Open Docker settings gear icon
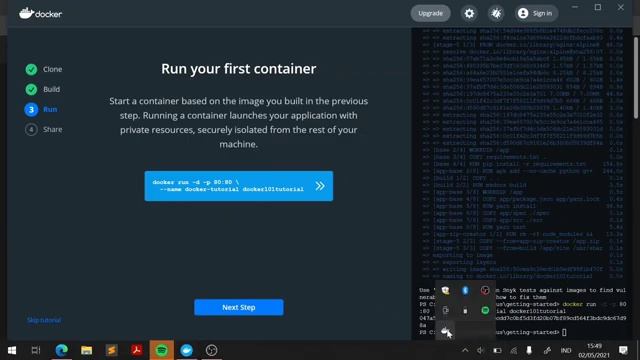This screenshot has height=360, width=640. (469, 13)
